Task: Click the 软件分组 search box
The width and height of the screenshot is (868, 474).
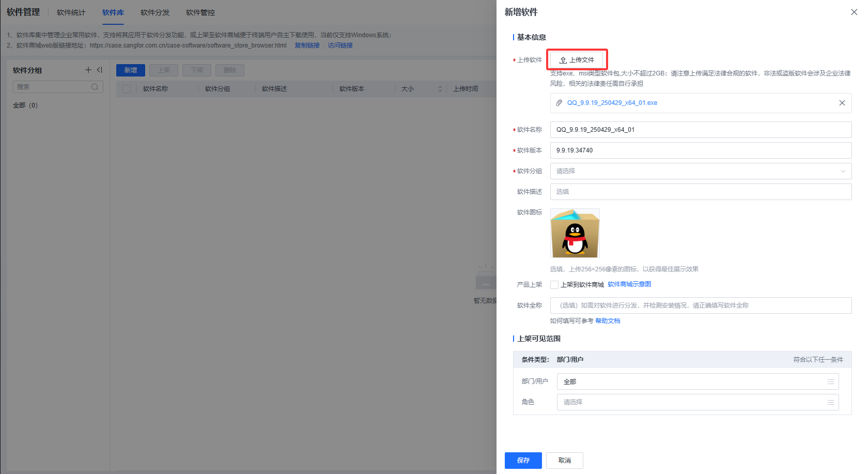Action: coord(58,87)
